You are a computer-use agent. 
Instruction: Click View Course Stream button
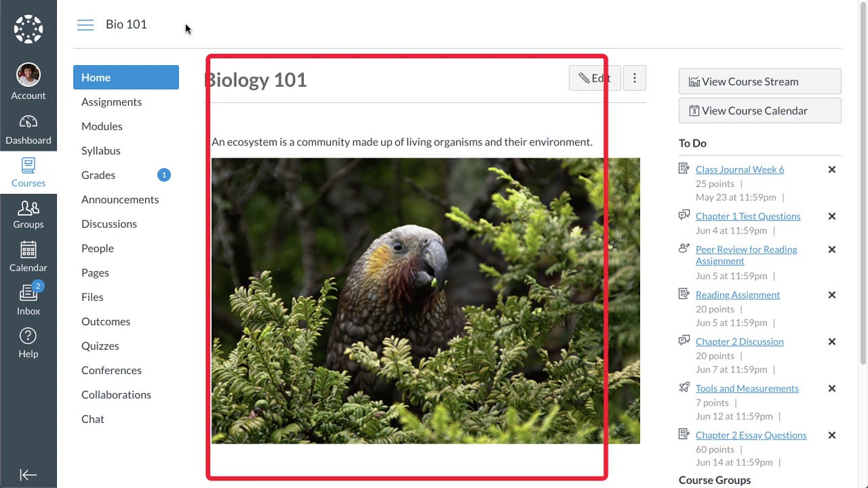pyautogui.click(x=760, y=81)
